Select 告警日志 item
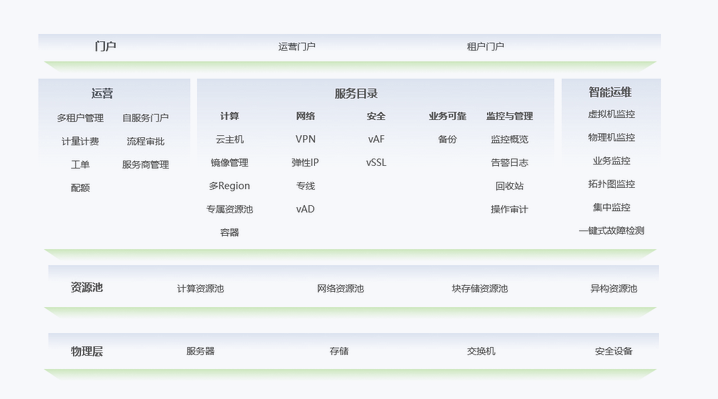This screenshot has width=718, height=399. tap(509, 162)
